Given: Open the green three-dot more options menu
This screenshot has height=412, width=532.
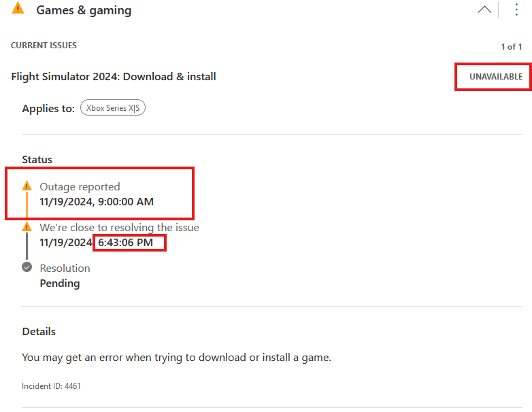Looking at the screenshot, I should 516,10.
